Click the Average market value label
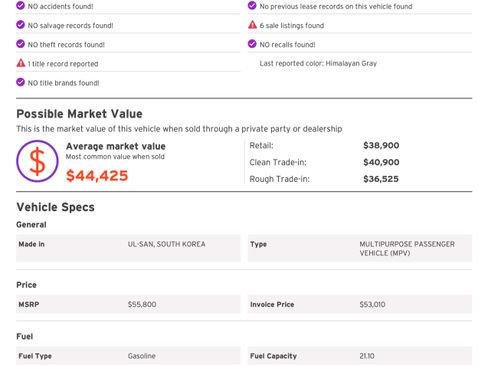The height and width of the screenshot is (366, 488). coord(116,146)
